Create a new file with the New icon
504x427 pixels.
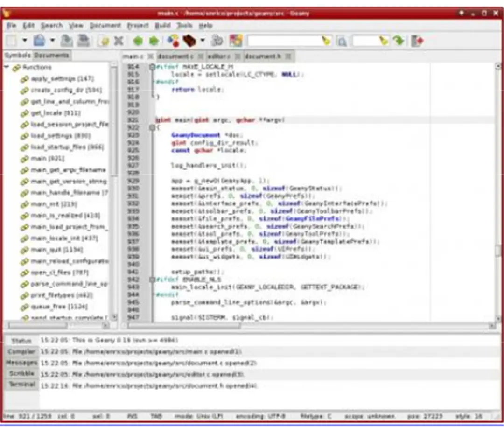tap(12, 41)
